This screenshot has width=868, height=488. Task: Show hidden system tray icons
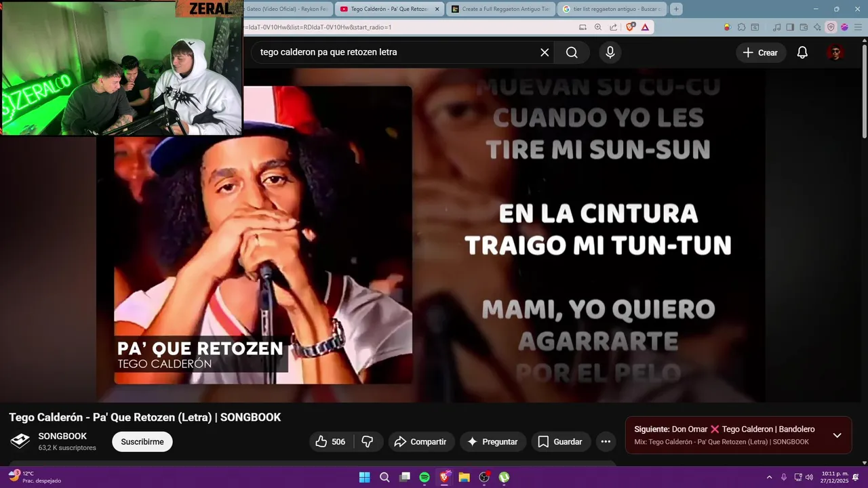point(769,477)
